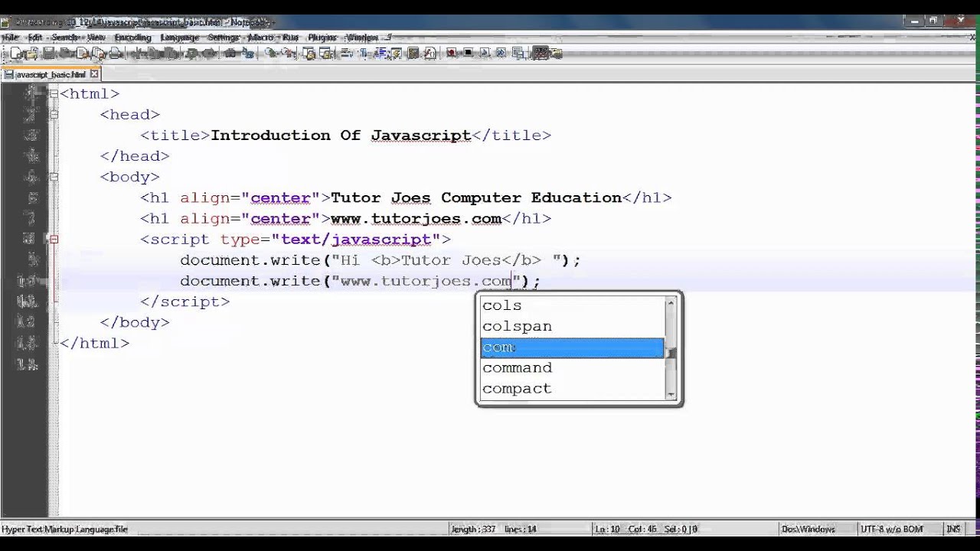Toggle word wrap in the toolbar
980x551 pixels.
(346, 53)
